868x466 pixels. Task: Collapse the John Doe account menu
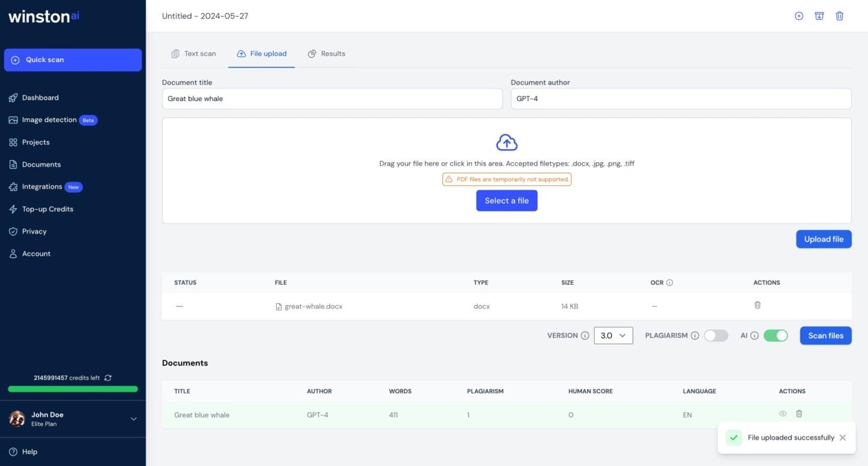point(133,419)
